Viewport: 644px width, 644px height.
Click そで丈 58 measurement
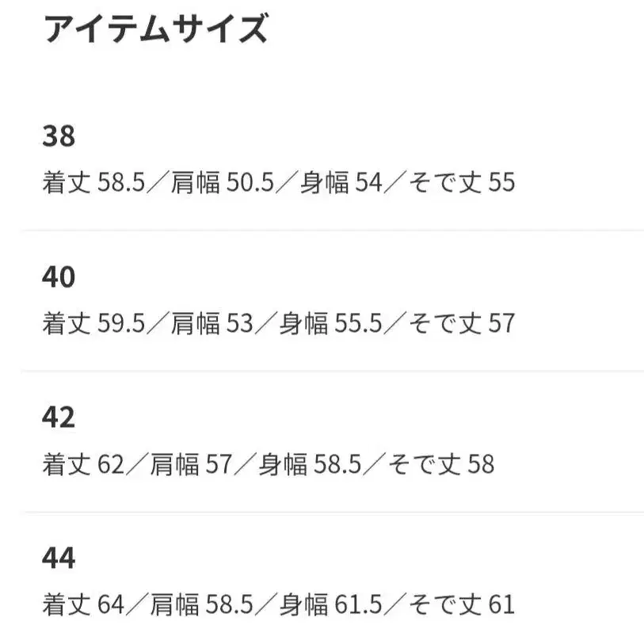pos(442,464)
